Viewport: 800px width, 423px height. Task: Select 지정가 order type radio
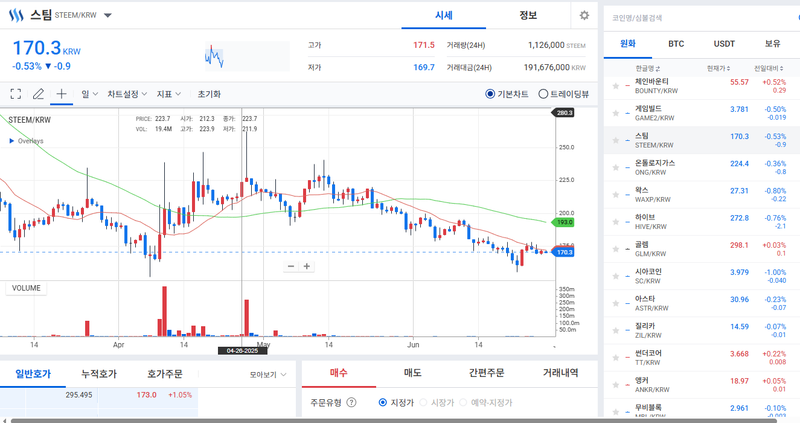tap(383, 402)
